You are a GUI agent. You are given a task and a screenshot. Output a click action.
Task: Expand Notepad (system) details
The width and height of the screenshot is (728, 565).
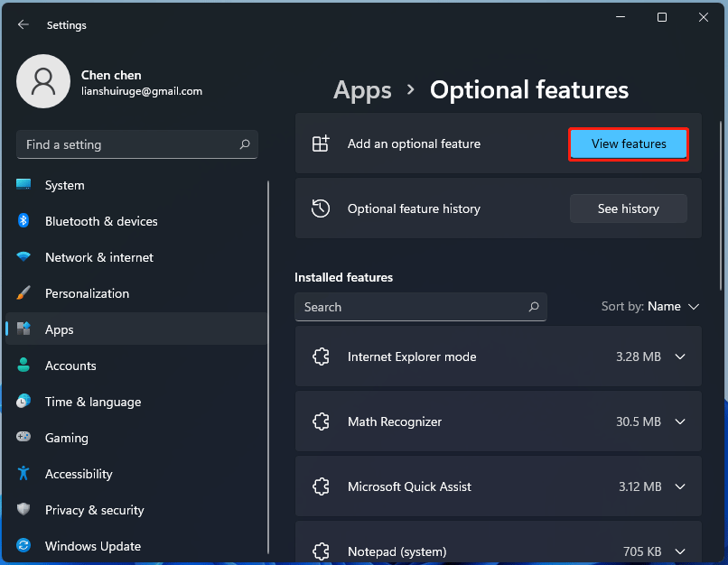click(x=680, y=551)
